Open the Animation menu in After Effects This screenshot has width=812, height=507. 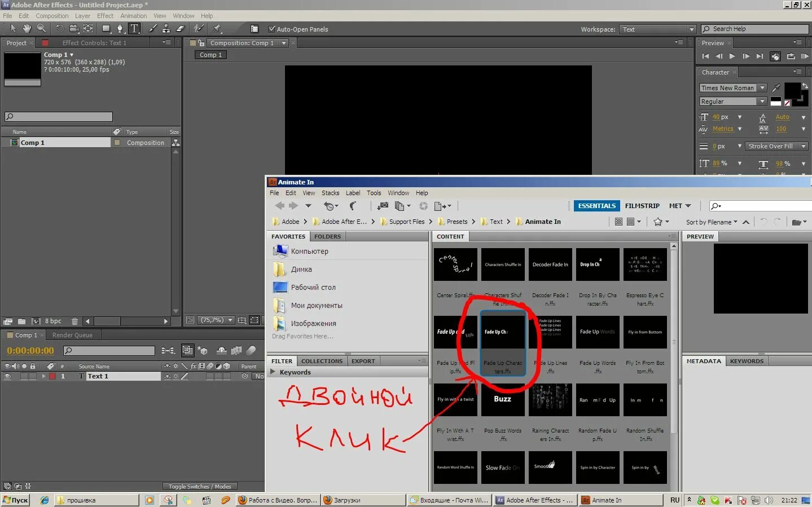click(133, 16)
